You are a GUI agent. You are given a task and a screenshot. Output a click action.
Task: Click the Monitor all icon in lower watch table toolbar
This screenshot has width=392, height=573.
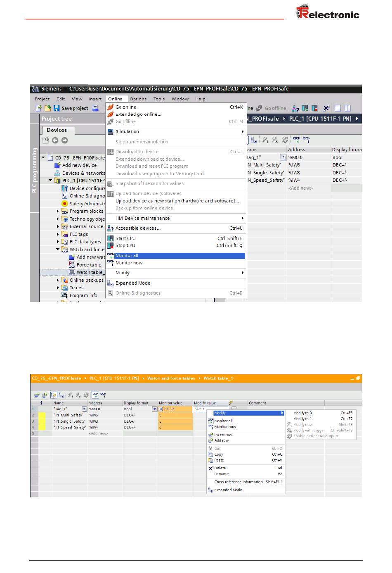[95, 395]
